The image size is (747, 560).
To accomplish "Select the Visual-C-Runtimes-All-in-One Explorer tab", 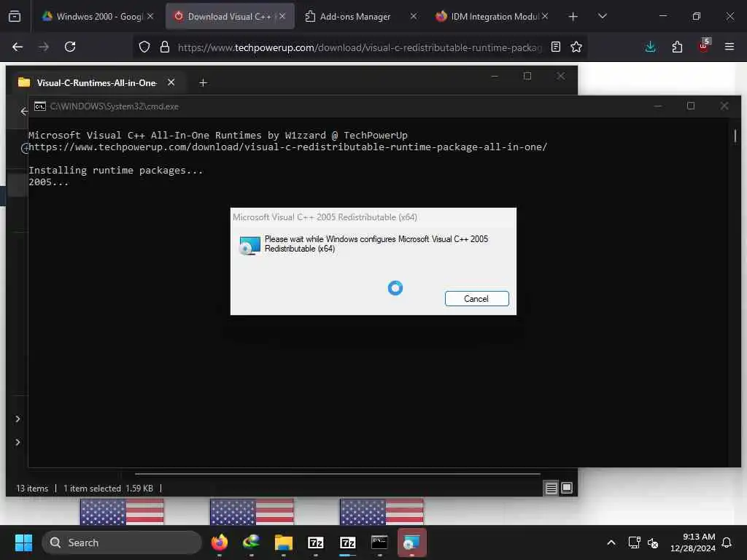I will pos(97,83).
